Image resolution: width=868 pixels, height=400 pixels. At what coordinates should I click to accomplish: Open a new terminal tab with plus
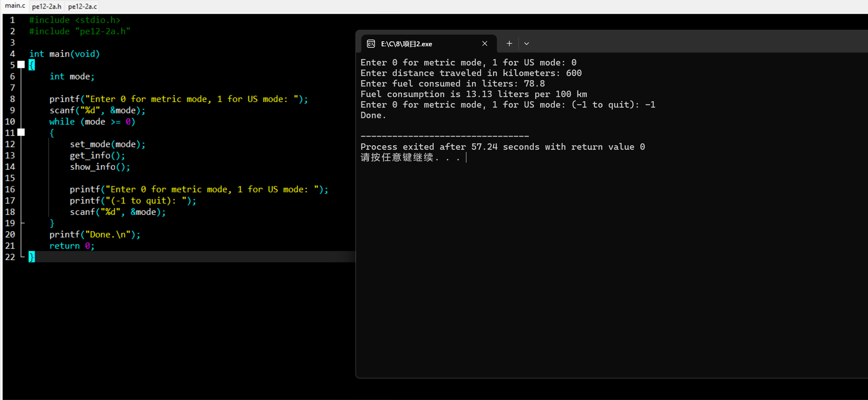[509, 44]
